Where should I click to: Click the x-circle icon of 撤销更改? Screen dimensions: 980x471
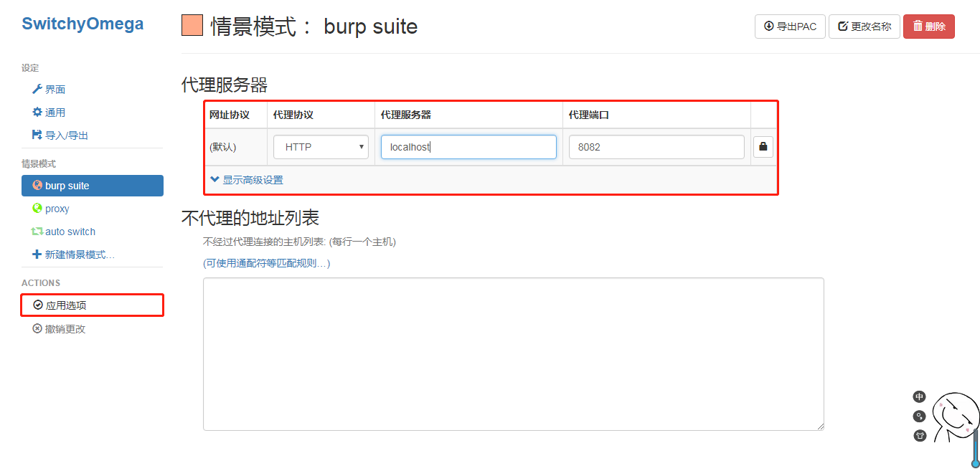pyautogui.click(x=37, y=328)
